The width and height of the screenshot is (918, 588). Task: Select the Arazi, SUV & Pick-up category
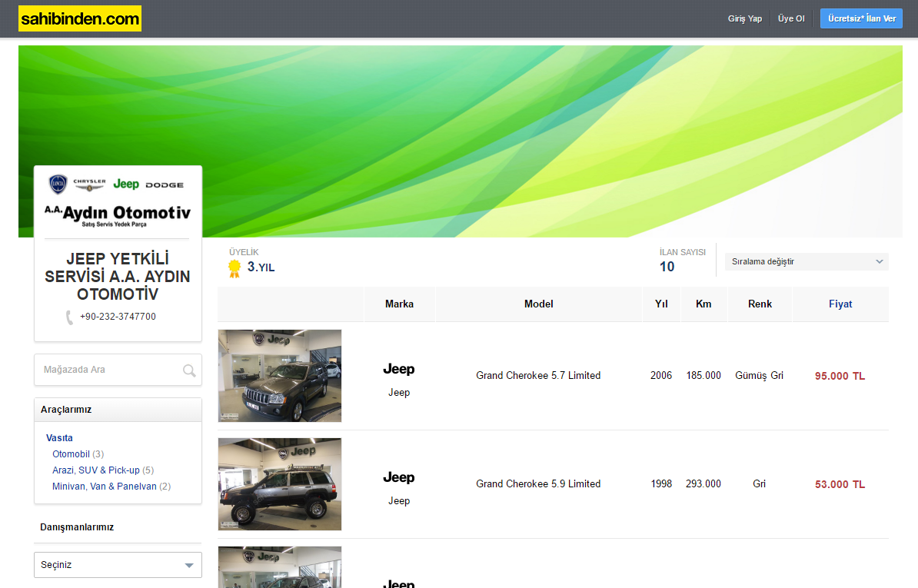point(96,470)
